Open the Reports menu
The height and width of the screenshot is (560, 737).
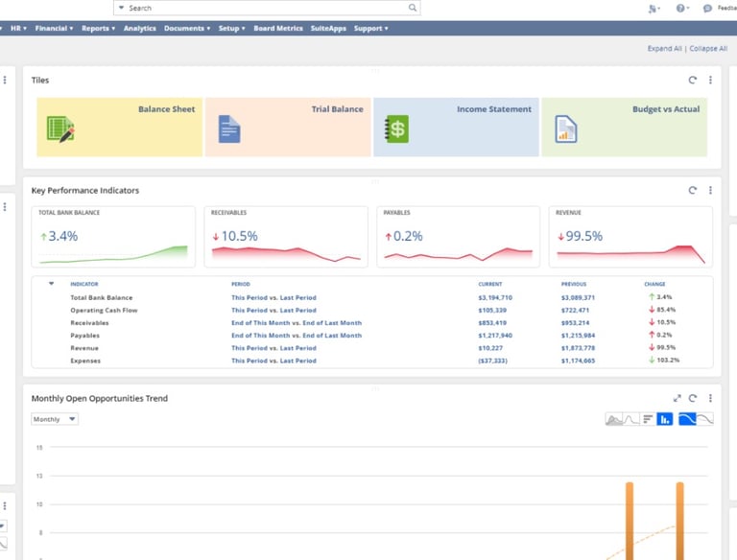[98, 28]
